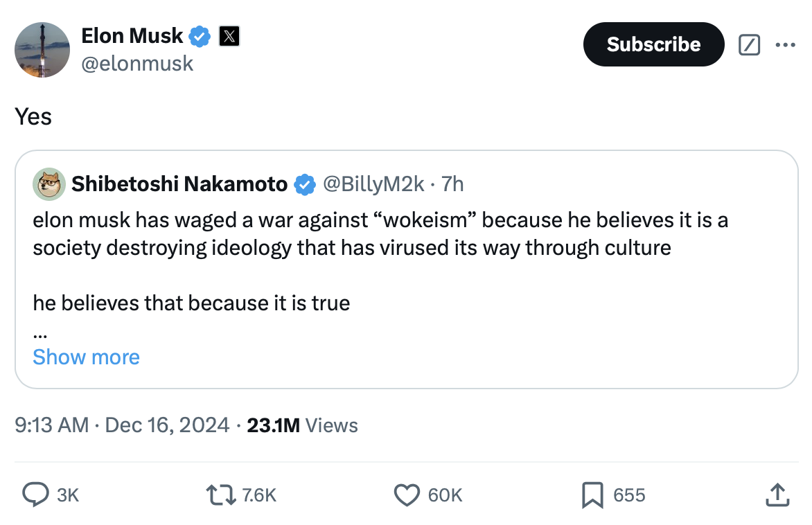Visit the @BillyM2k profile handle
This screenshot has width=812, height=525.
(x=373, y=184)
